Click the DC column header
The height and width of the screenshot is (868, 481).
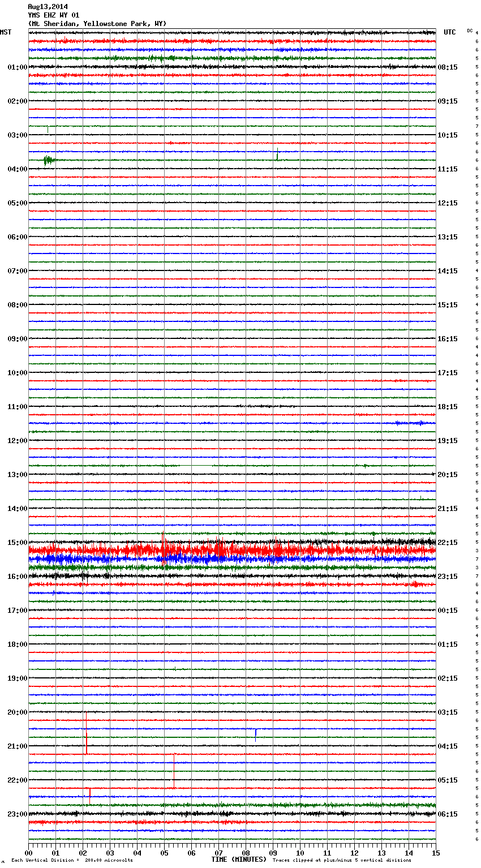coord(470,31)
